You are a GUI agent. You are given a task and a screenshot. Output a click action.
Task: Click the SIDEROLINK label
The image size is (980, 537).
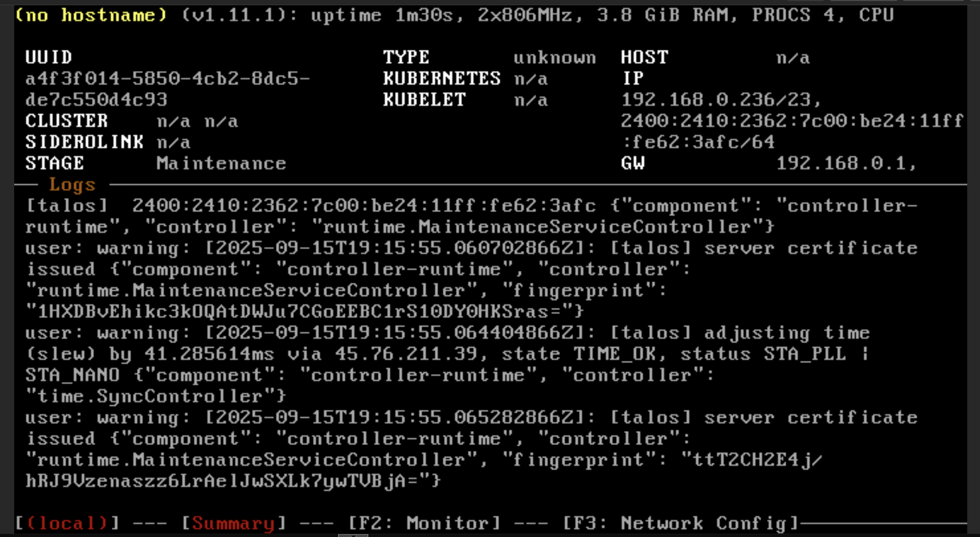pyautogui.click(x=84, y=142)
